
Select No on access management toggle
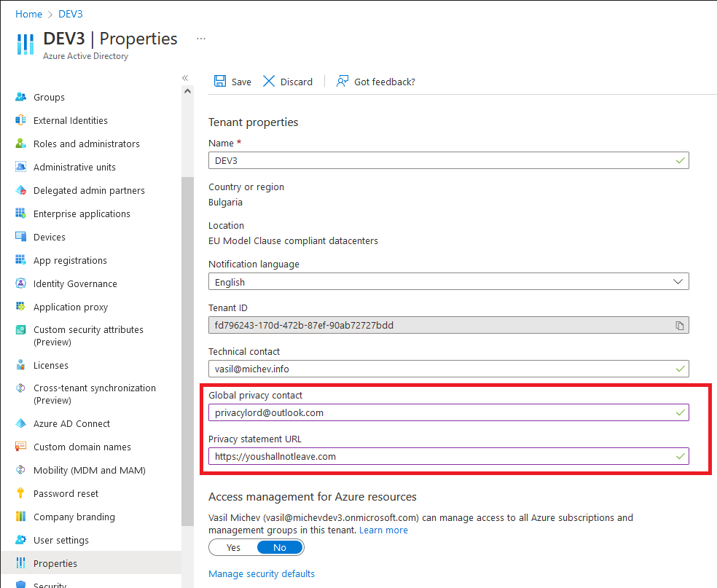click(280, 547)
